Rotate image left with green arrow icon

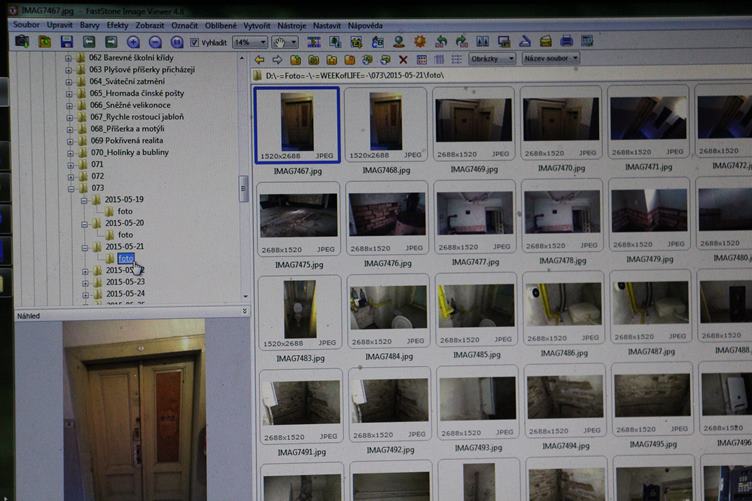440,41
